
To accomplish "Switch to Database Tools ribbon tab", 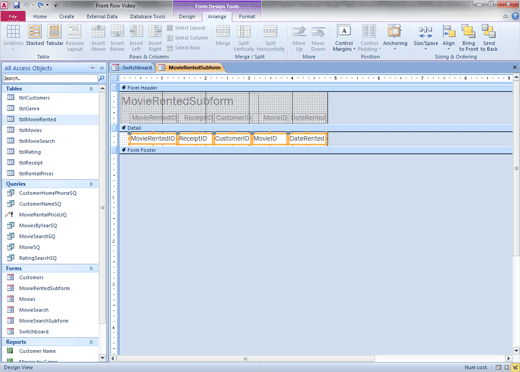I will [147, 16].
